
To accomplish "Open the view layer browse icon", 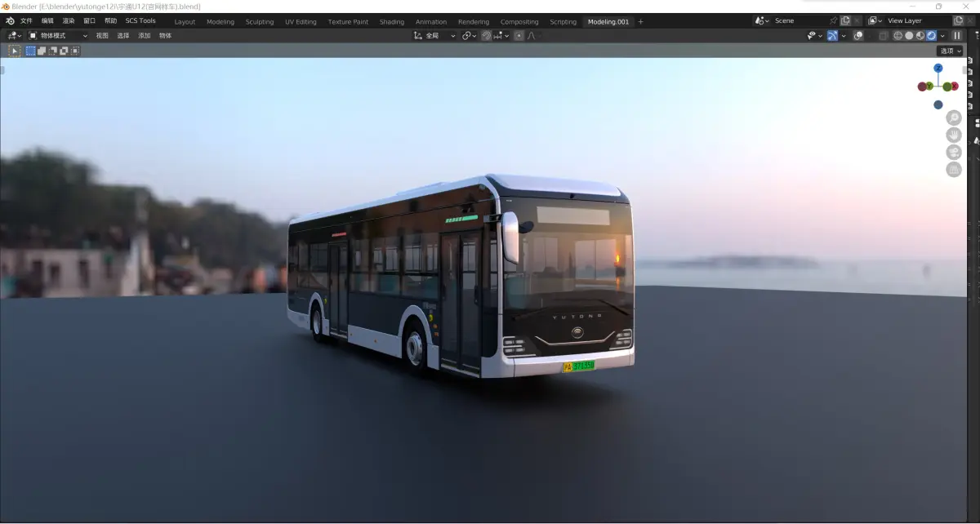I will [875, 20].
